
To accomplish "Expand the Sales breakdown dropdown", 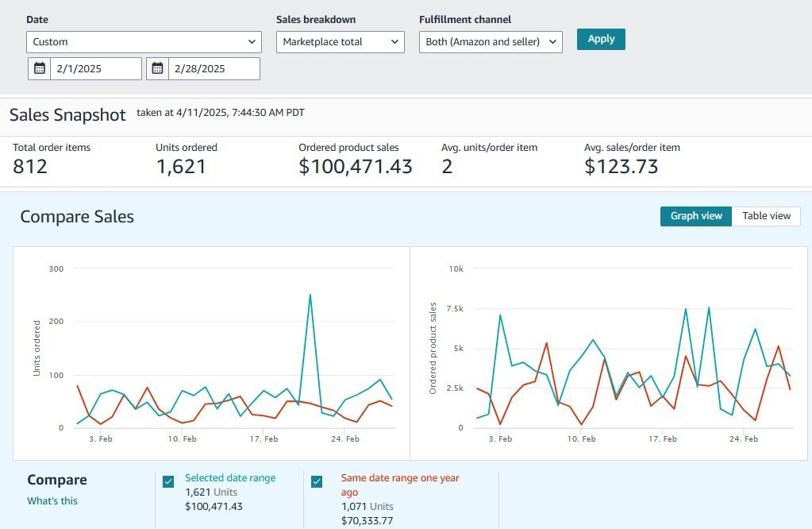I will pos(341,42).
